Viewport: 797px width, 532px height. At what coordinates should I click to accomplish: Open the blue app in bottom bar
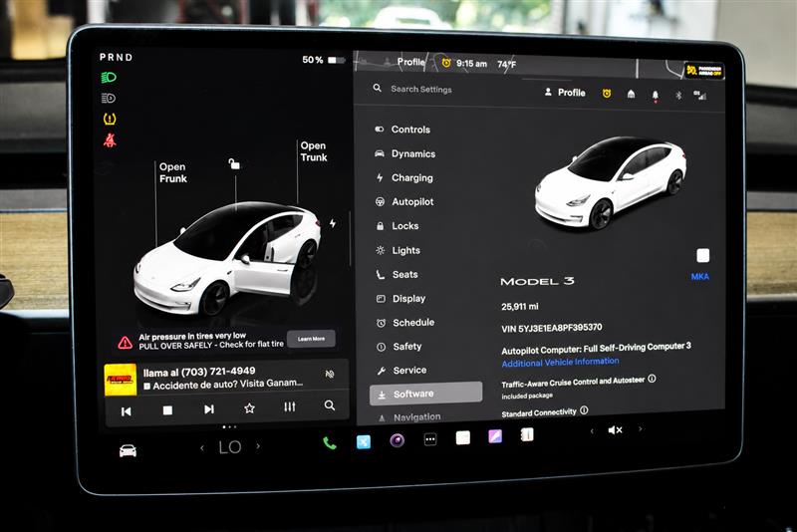click(x=364, y=442)
